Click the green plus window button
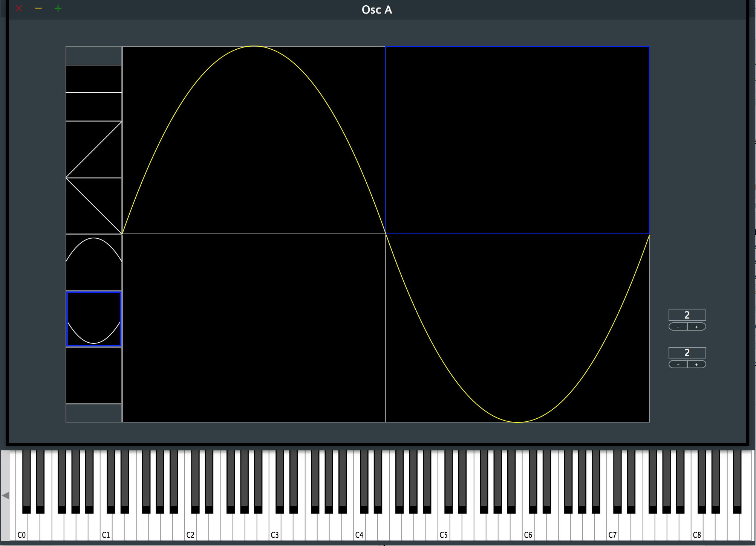Screen dimensions: 756x546 (x=58, y=8)
